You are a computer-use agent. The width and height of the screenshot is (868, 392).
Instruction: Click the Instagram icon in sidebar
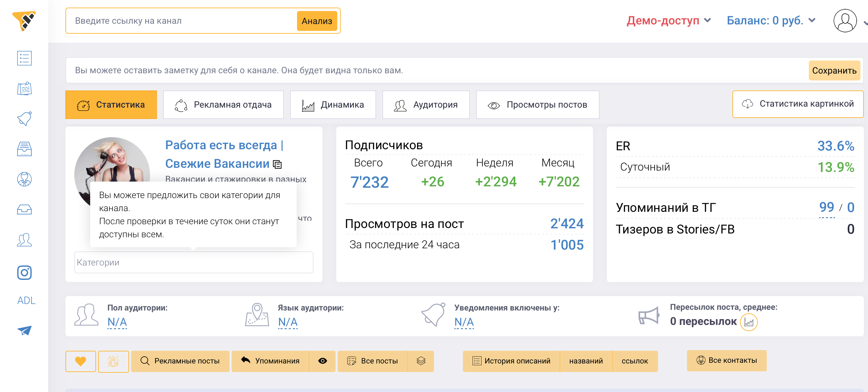coord(24,273)
